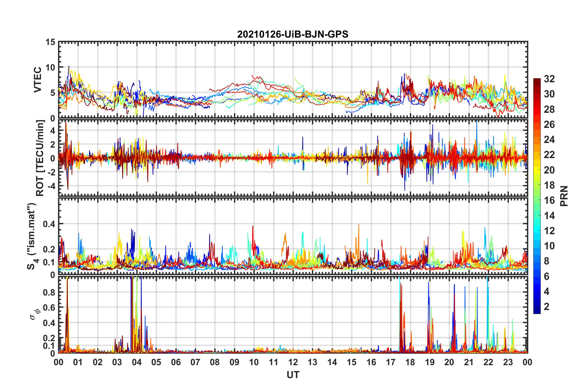Click the UT axis hour label 08
586x392 pixels.
pyautogui.click(x=215, y=362)
